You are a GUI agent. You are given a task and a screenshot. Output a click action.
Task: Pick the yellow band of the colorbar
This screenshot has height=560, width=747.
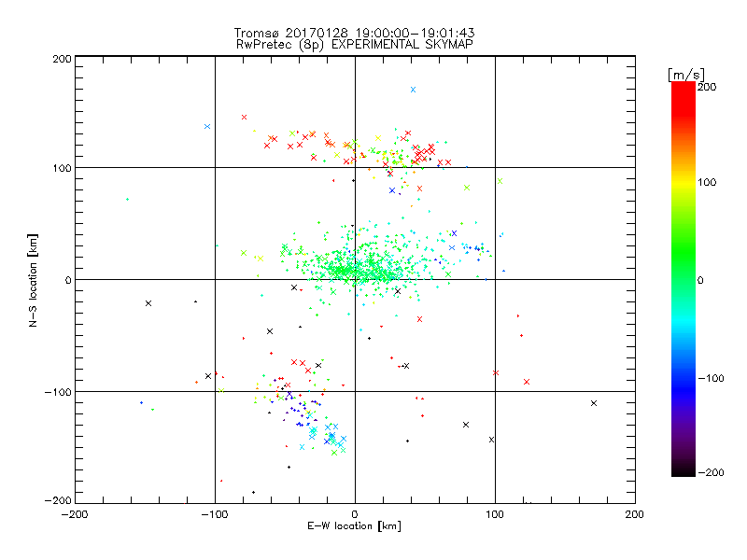tap(684, 183)
